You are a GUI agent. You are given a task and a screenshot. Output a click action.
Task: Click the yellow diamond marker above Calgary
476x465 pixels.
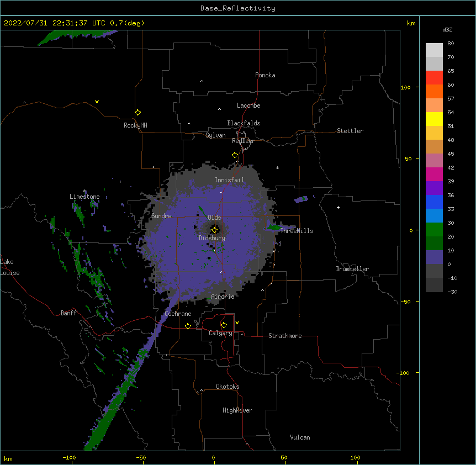coord(224,325)
